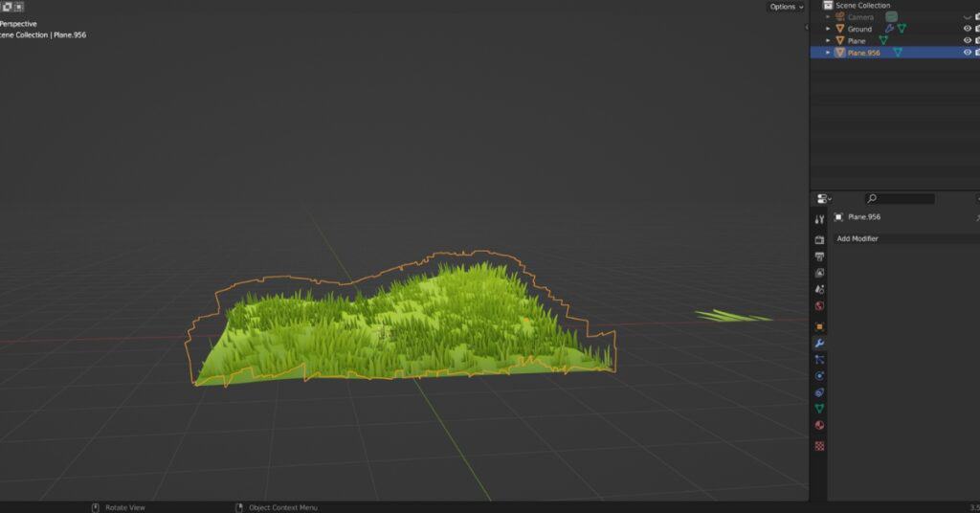
Task: Select Plane.956 in the outliner
Action: pos(864,53)
